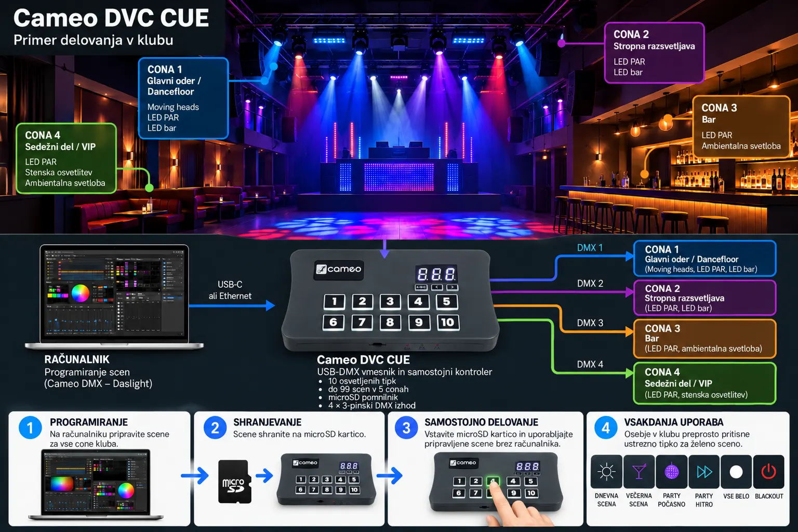Click the color wheel on the Računalnik laptop screen
The image size is (798, 532).
click(x=80, y=293)
